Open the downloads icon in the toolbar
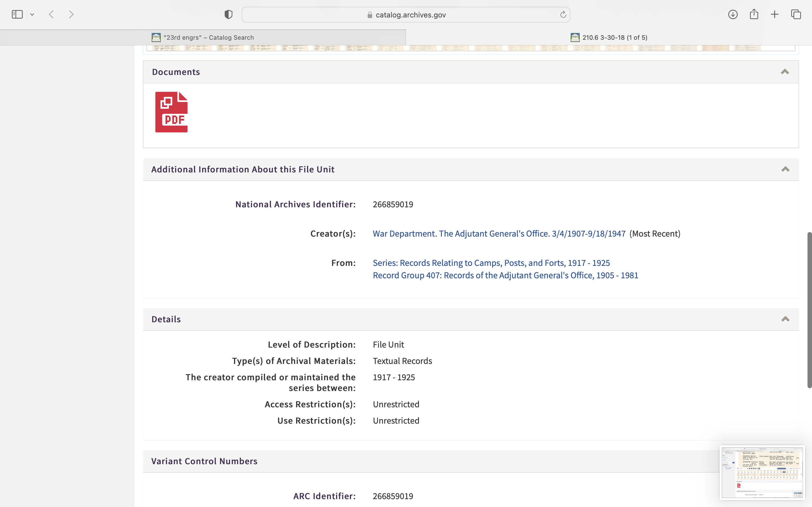The height and width of the screenshot is (507, 812). pos(733,14)
